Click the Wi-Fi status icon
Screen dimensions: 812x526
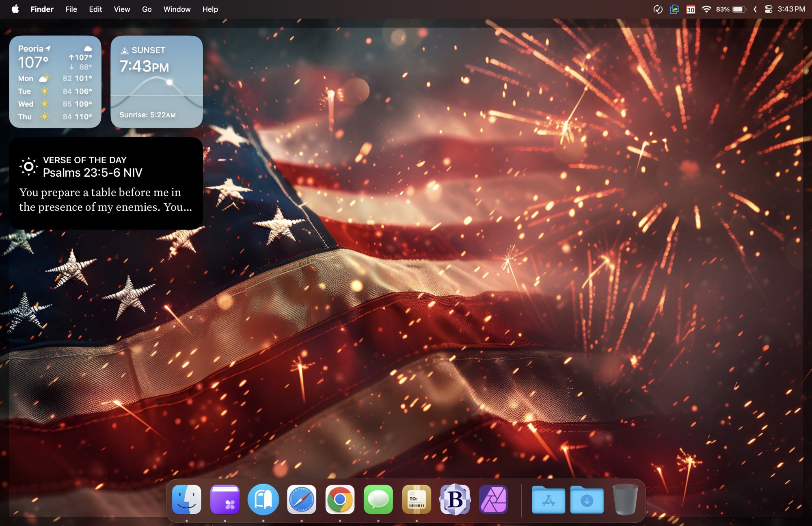[x=706, y=9]
